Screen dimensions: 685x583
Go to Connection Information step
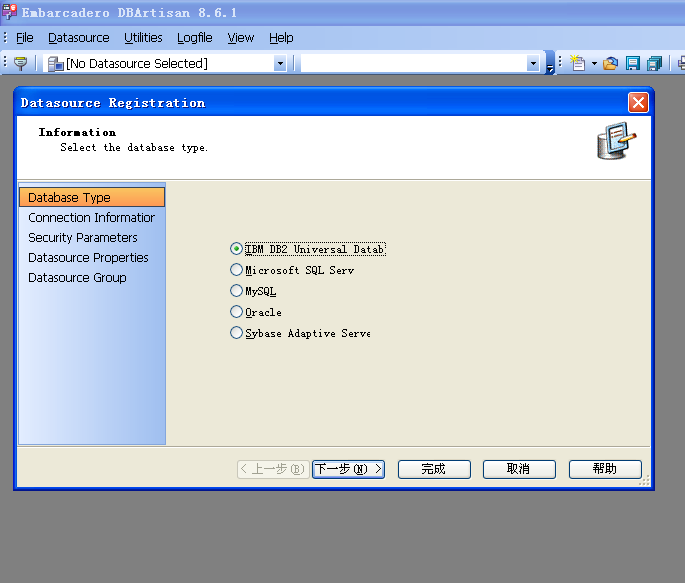pos(92,217)
